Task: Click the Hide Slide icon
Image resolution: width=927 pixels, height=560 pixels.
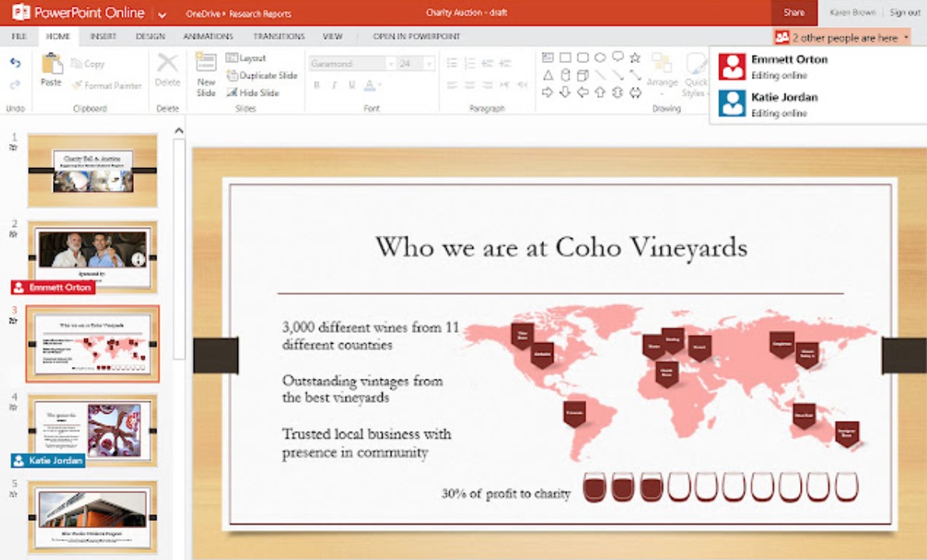Action: (x=232, y=92)
